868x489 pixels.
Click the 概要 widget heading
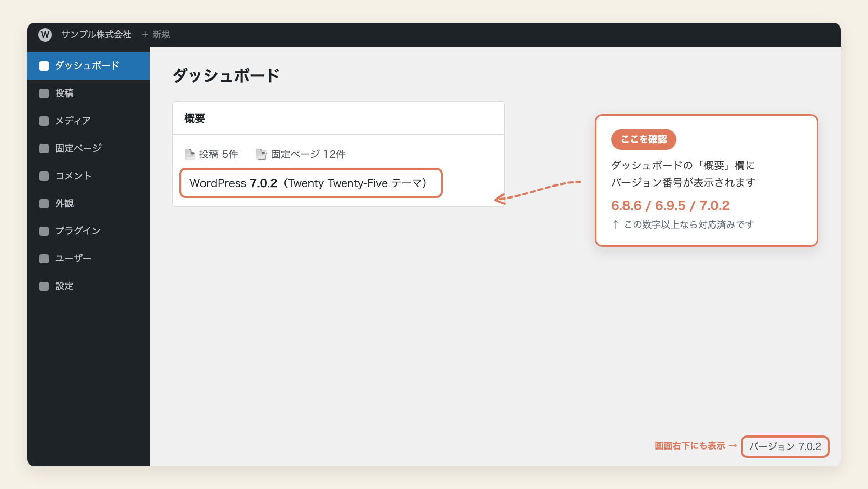195,118
